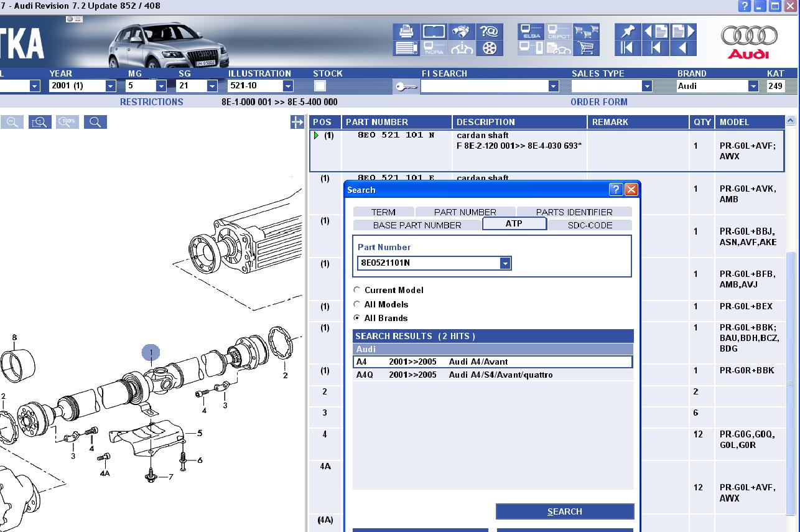Click the key icon beside FI SEARCH
Screen dimensions: 800x532
click(x=406, y=86)
